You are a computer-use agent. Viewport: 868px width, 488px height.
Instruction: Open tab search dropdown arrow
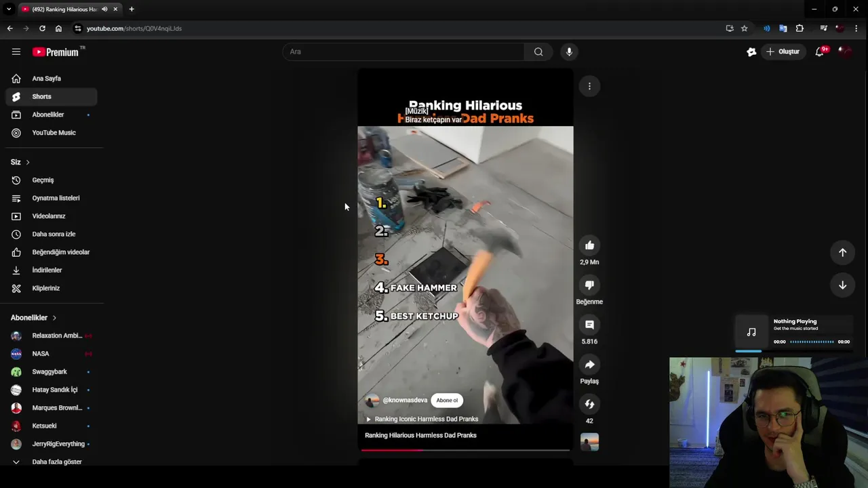click(9, 9)
